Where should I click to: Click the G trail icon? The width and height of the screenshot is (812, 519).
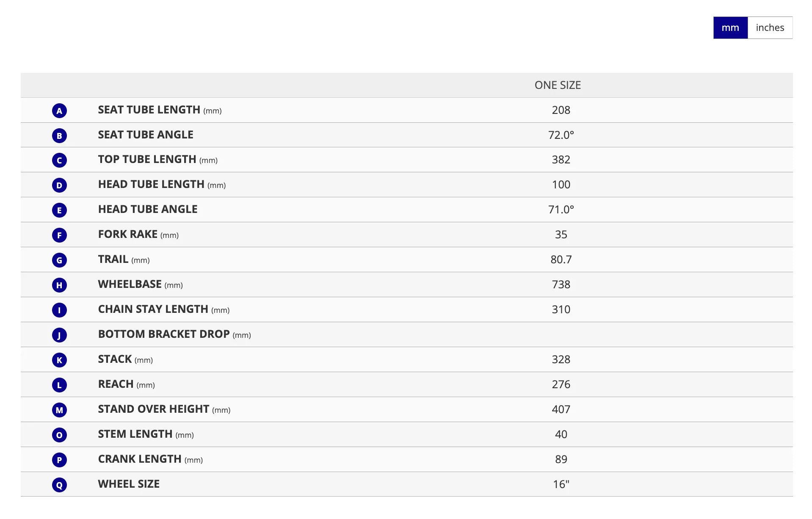click(59, 260)
